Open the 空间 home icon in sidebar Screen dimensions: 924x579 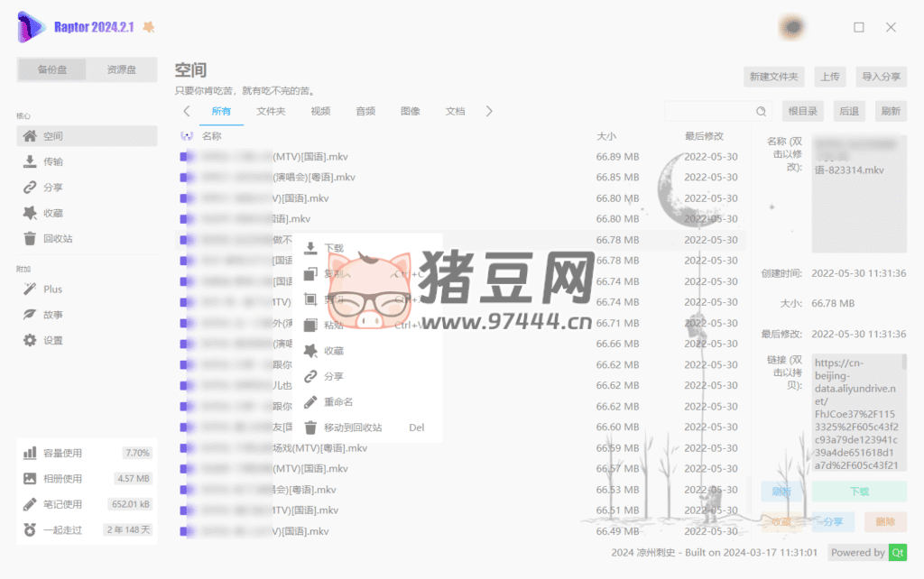pos(30,136)
